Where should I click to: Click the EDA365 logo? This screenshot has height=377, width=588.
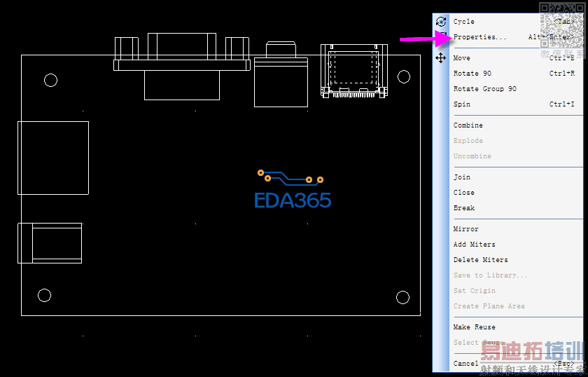pos(292,189)
